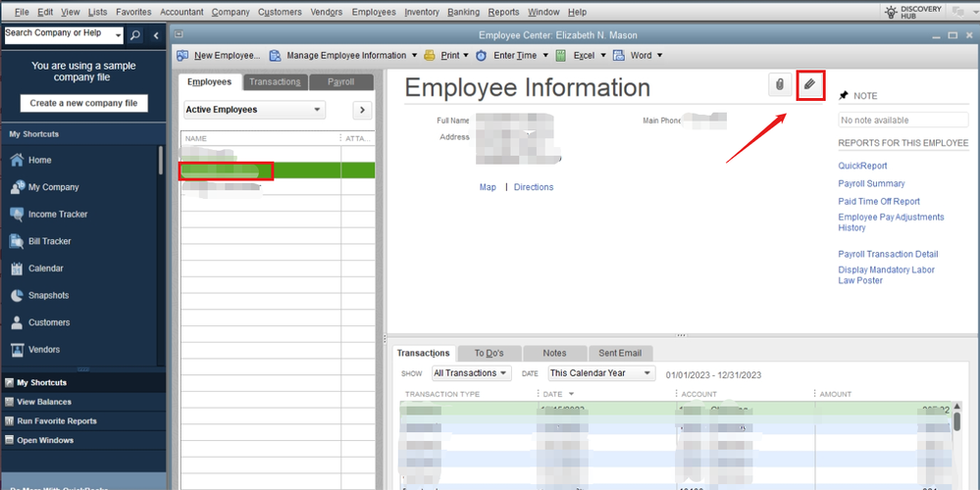
Task: Open Paid Time Off Report link
Action: point(879,202)
